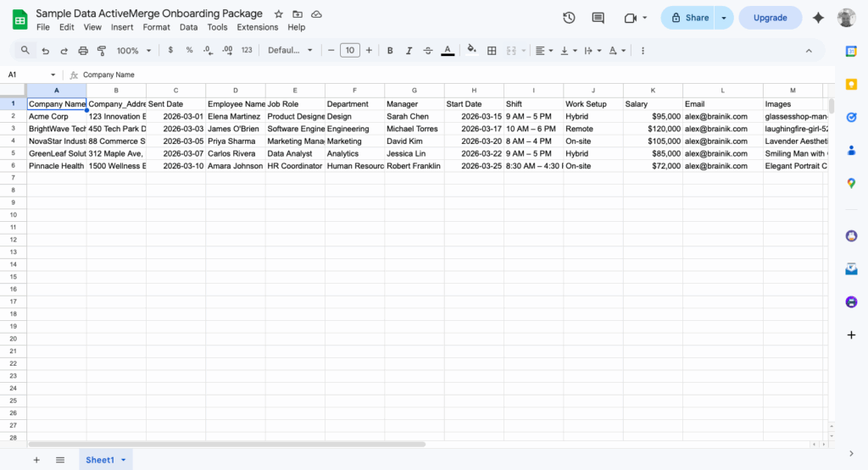Open Google Maps side panel icon

click(x=851, y=183)
